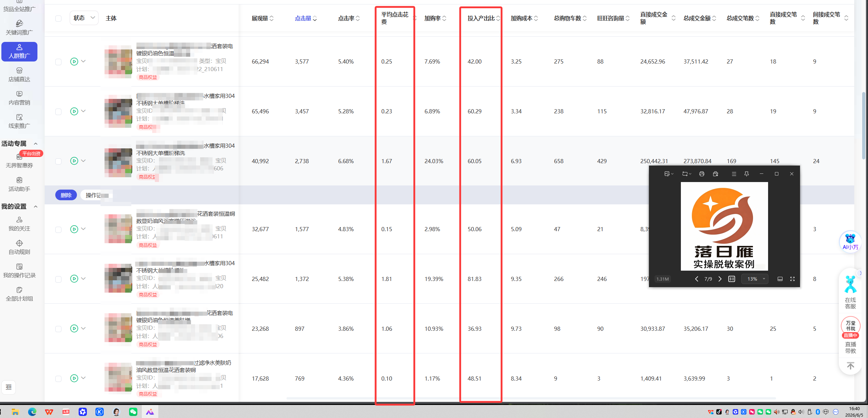Viewport: 868px width, 418px height.
Task: Open 我的关注 settings item
Action: [19, 224]
